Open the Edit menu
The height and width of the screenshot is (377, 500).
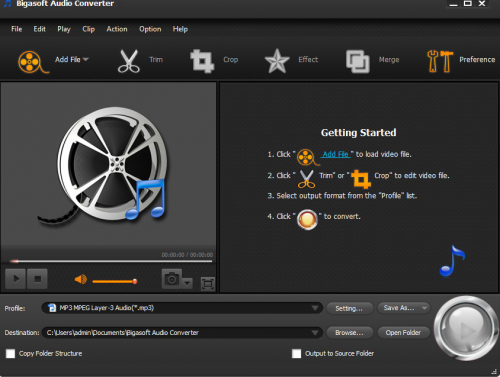[39, 29]
